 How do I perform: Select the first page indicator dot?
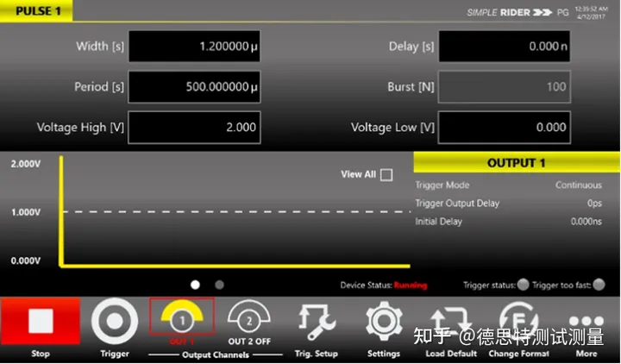tap(195, 285)
